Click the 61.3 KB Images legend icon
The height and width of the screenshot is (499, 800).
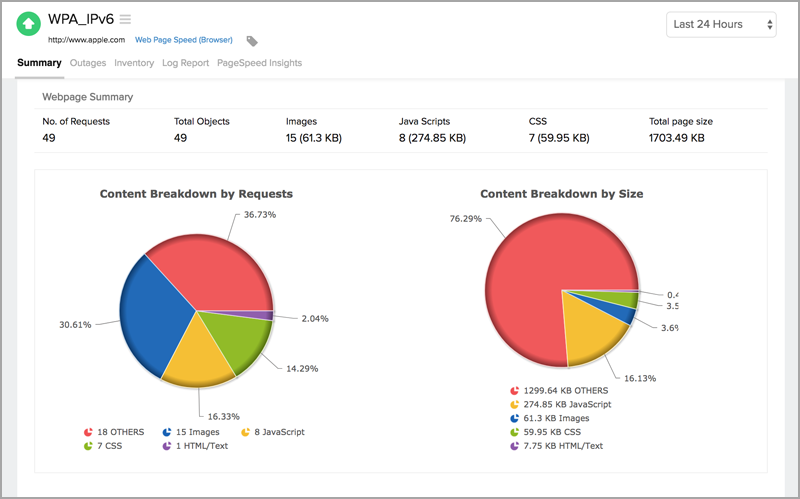tap(514, 419)
